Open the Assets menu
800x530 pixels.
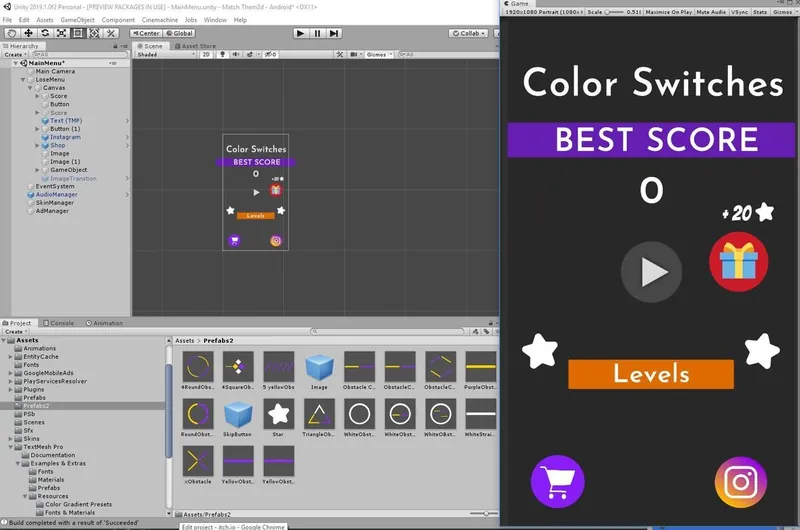click(x=45, y=20)
